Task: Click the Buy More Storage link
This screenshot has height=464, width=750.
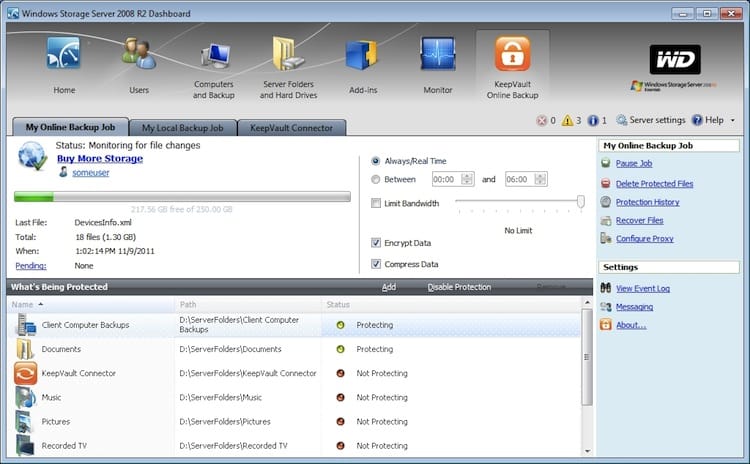Action: click(100, 158)
